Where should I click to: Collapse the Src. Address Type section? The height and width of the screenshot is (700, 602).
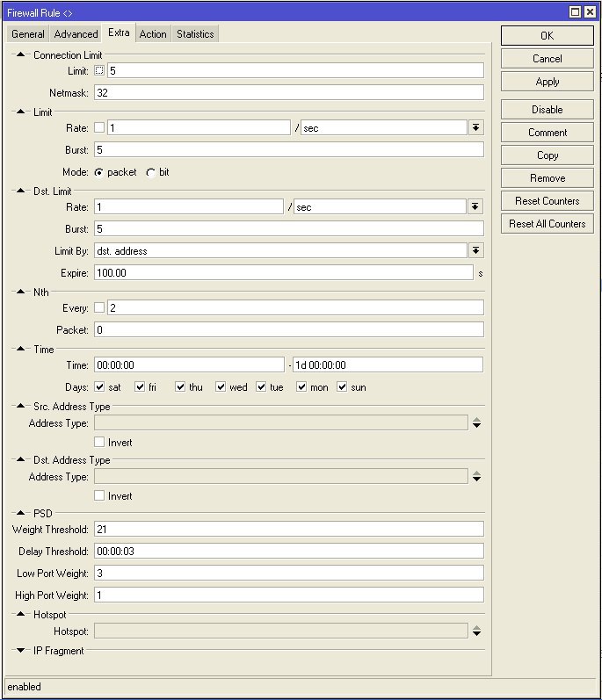tap(20, 406)
